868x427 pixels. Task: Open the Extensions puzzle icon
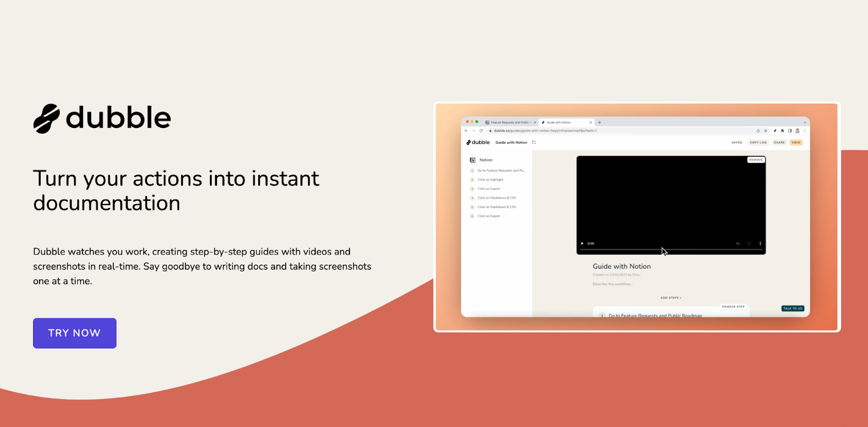(x=782, y=131)
